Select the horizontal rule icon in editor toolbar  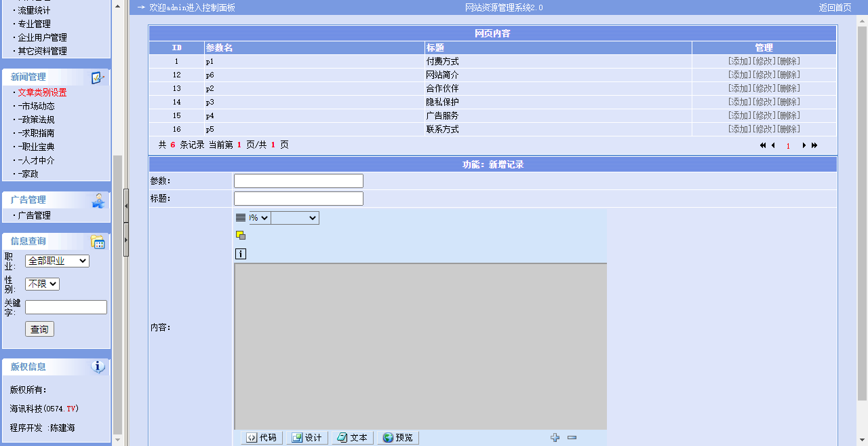coord(239,217)
